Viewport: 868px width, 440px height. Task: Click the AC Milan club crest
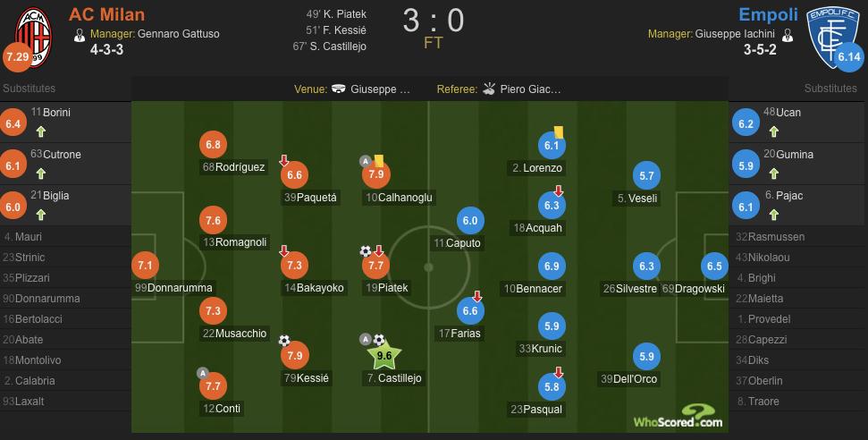[30, 35]
